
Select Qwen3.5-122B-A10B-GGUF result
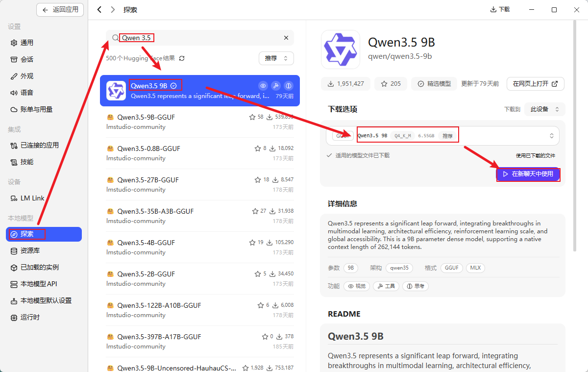click(x=200, y=310)
